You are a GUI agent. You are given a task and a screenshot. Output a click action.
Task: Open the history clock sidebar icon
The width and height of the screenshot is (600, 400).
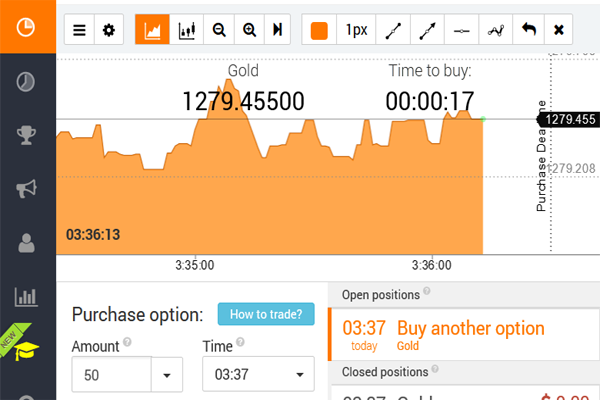pos(26,82)
